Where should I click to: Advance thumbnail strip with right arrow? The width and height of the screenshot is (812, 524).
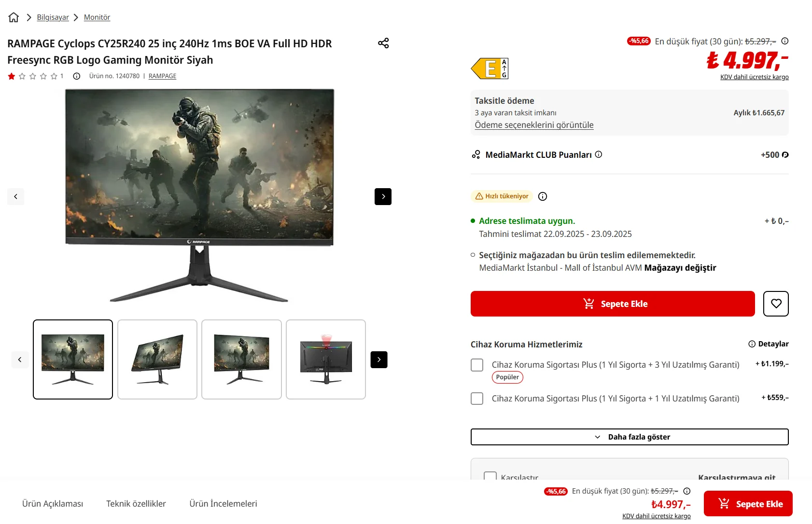click(x=379, y=359)
